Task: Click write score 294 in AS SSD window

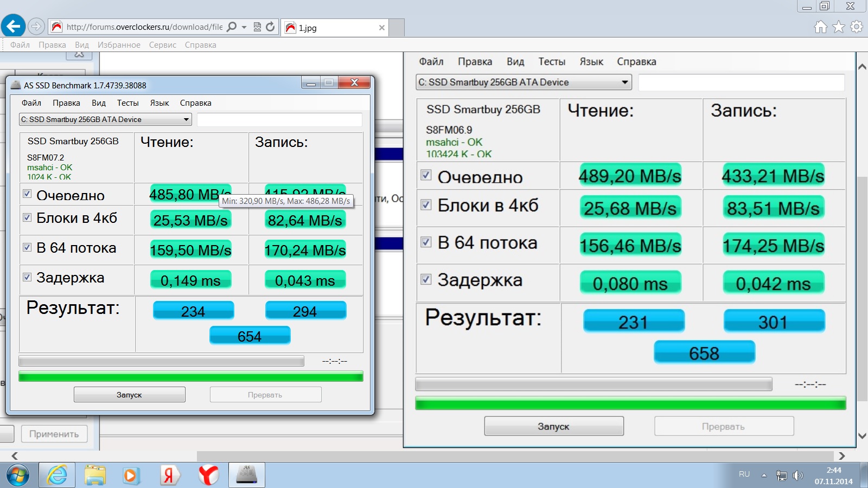Action: click(x=305, y=311)
